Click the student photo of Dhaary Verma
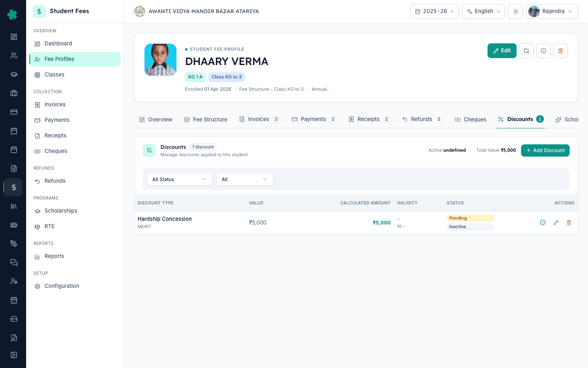 pos(160,60)
